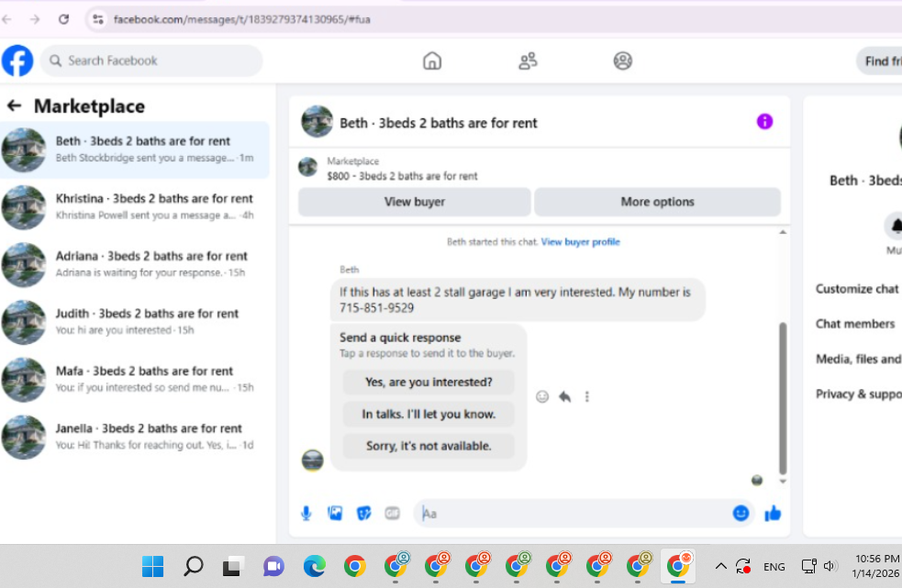Open the Friends icon in top navigation
This screenshot has height=588, width=902.
[528, 61]
